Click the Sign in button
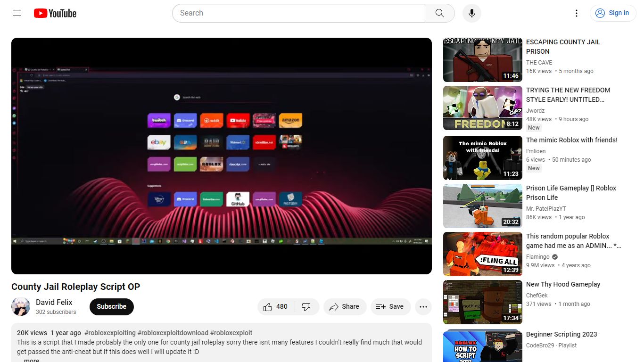 [x=612, y=13]
